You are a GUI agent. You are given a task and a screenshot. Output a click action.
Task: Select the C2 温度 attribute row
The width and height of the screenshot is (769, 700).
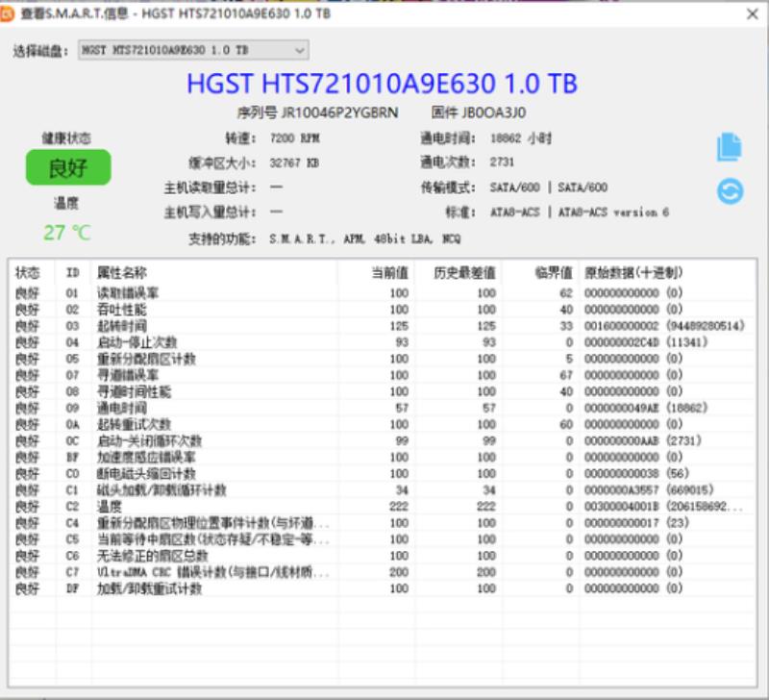coord(382,507)
